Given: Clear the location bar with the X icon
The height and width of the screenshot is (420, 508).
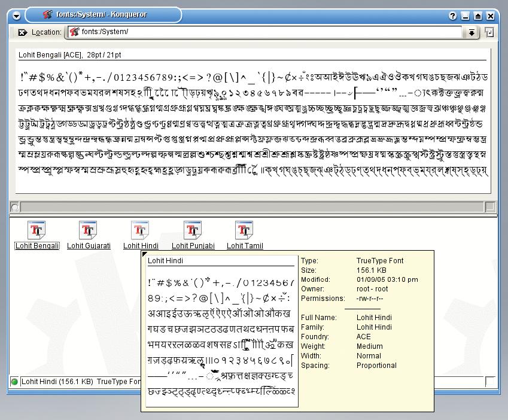Looking at the screenshot, I should pyautogui.click(x=22, y=32).
